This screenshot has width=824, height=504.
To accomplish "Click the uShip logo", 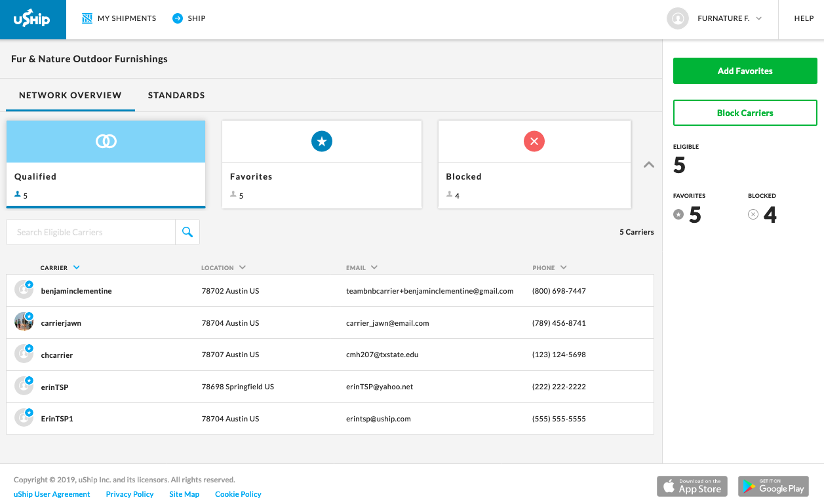I will 32,20.
